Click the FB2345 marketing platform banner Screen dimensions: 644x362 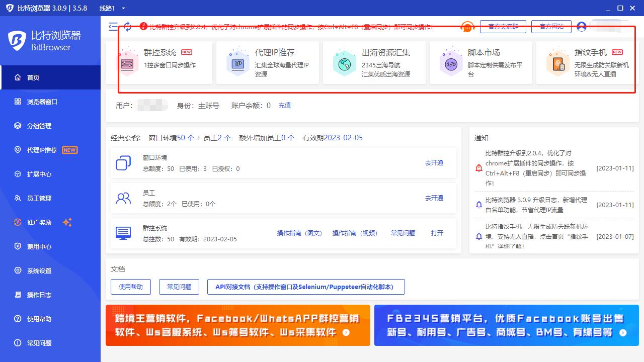[x=506, y=325]
